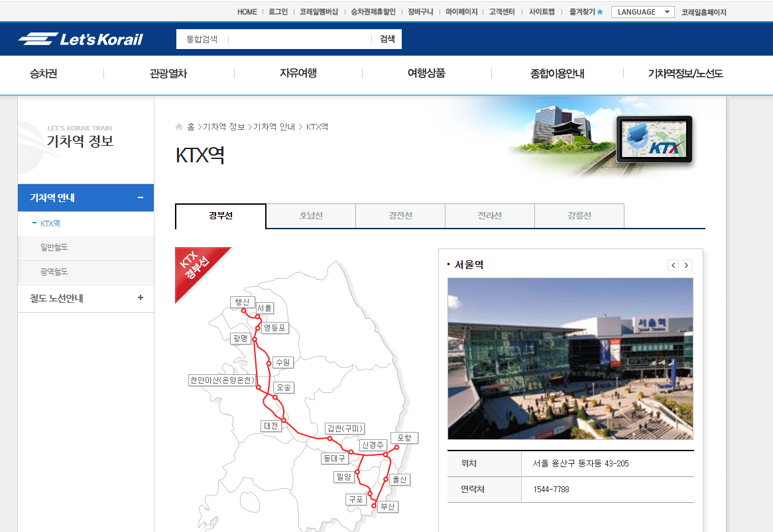Click the 로그인 link

[278, 12]
